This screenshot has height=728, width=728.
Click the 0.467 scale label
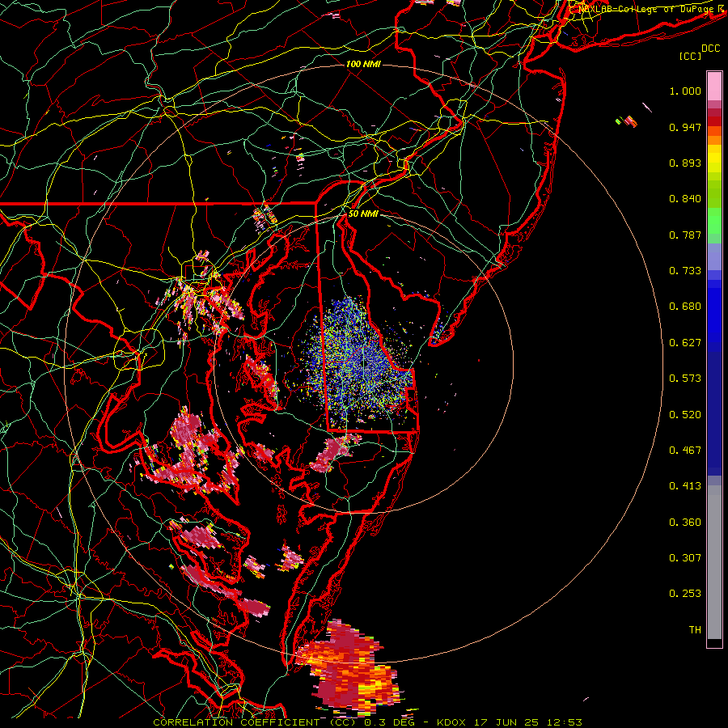pos(685,451)
